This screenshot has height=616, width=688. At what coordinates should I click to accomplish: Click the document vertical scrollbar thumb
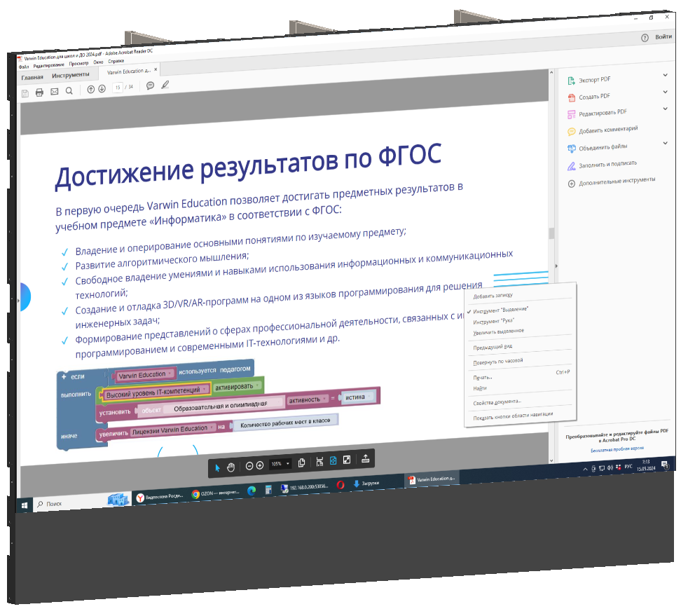(x=551, y=233)
